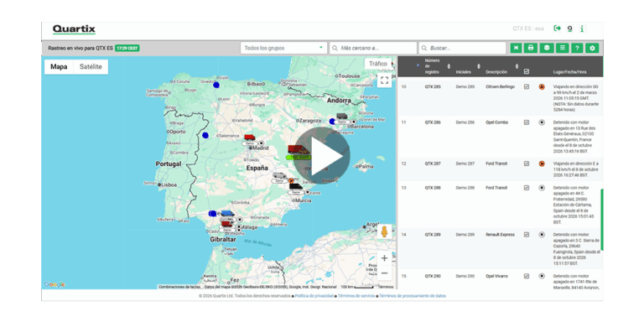Switch to the Satélite view tab
The width and height of the screenshot is (644, 322).
click(91, 66)
